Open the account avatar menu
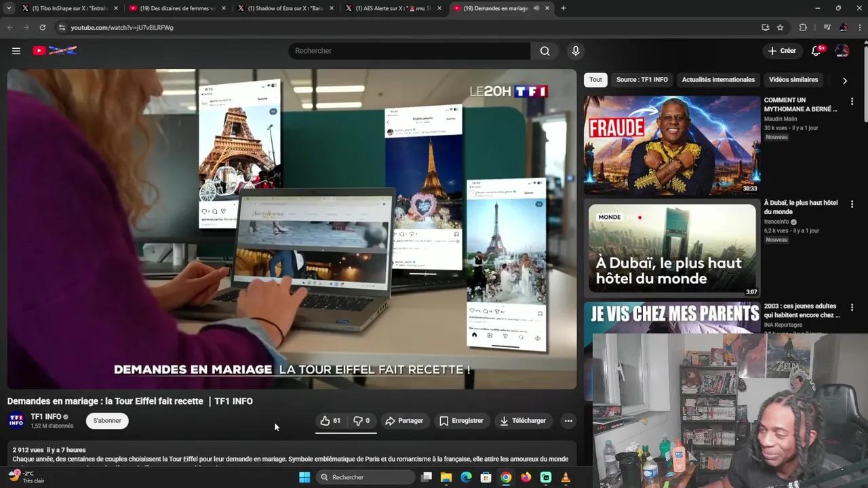868x488 pixels. click(x=842, y=51)
